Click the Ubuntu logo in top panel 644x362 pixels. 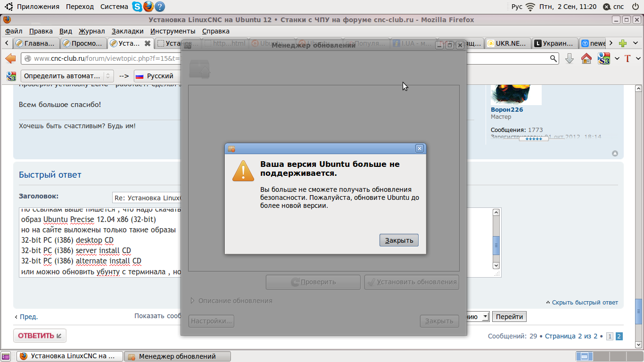(x=8, y=7)
